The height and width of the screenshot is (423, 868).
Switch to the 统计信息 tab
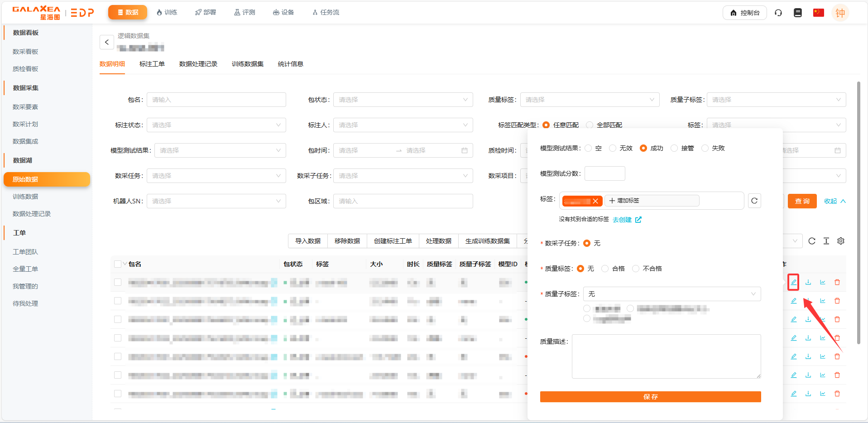click(x=290, y=64)
